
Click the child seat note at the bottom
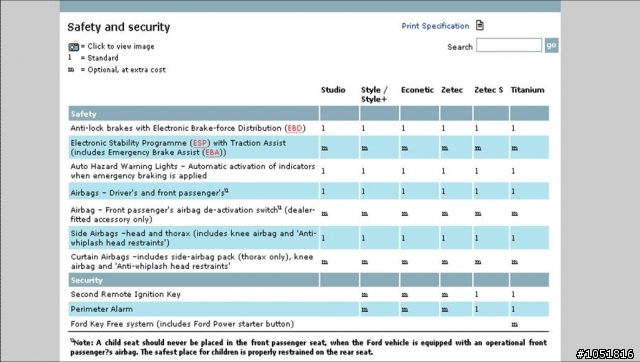(309, 347)
